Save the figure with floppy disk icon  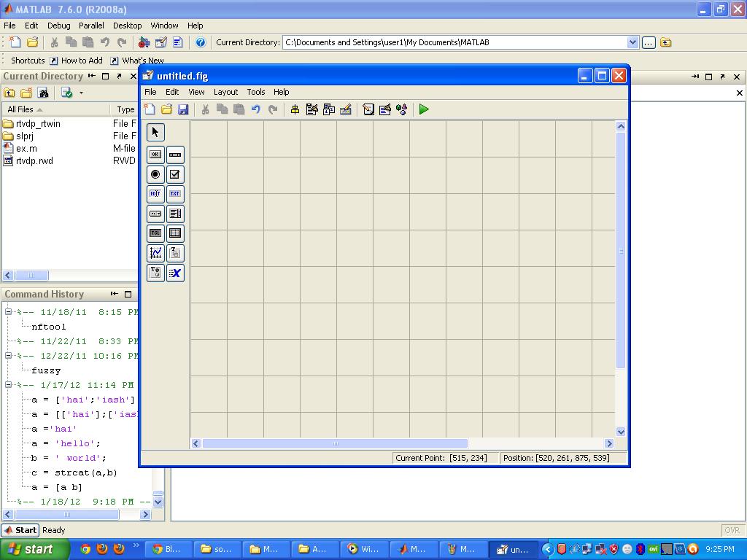[x=183, y=109]
